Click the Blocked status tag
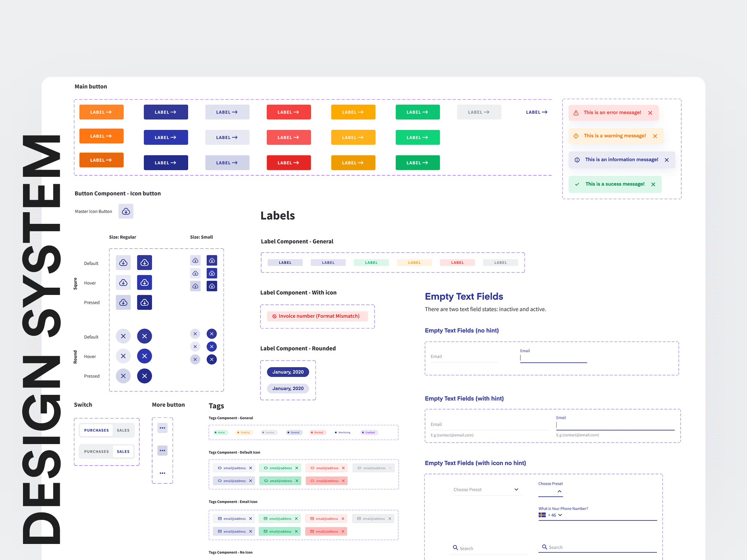747x560 pixels. click(317, 432)
